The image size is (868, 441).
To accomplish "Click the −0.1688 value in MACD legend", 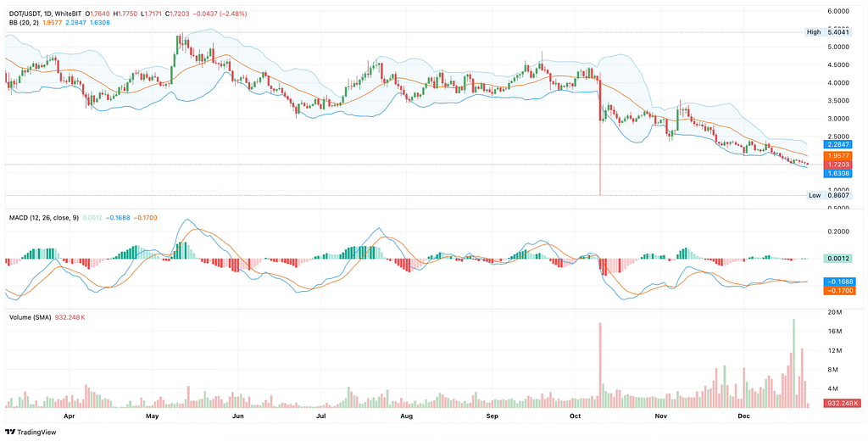I will (x=117, y=218).
